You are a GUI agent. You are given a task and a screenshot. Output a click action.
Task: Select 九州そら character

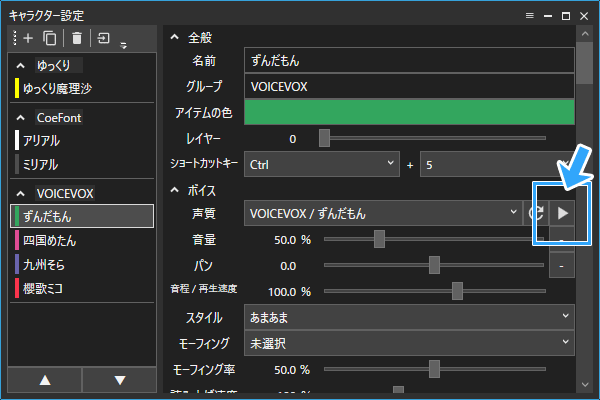coord(82,264)
